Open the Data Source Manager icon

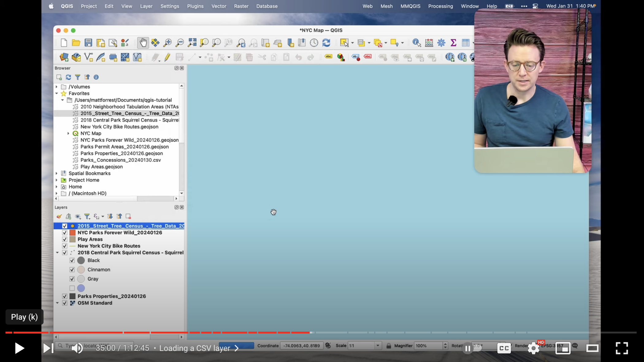point(64,57)
